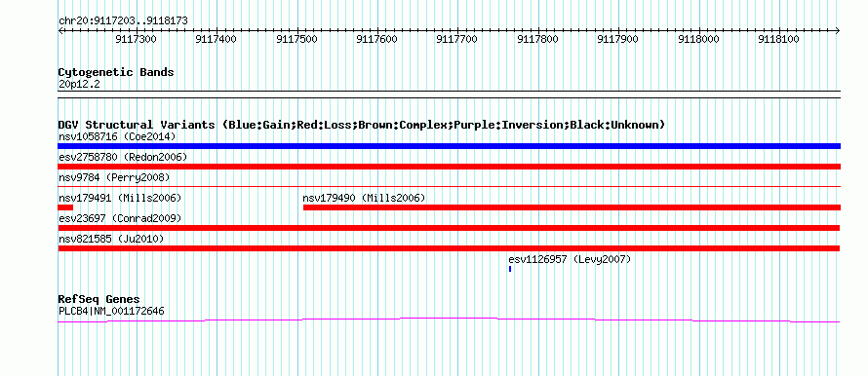Click ruler position 9117900
This screenshot has height=376, width=868.
tap(617, 39)
